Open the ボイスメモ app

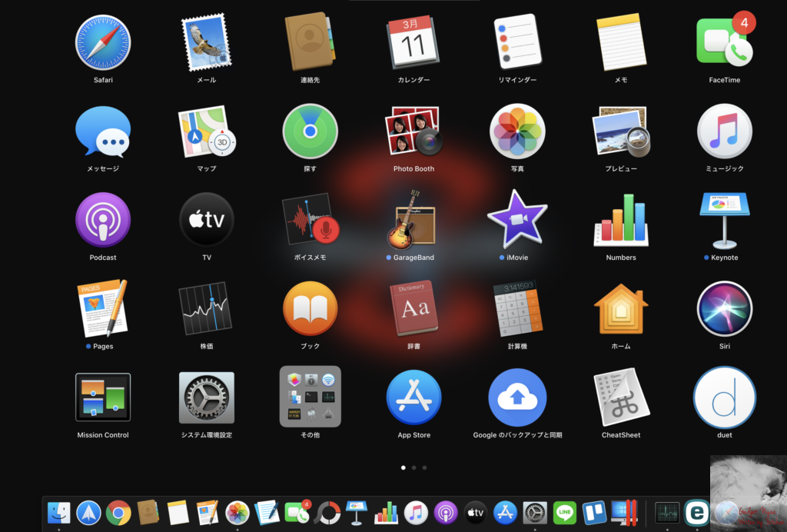click(x=310, y=220)
